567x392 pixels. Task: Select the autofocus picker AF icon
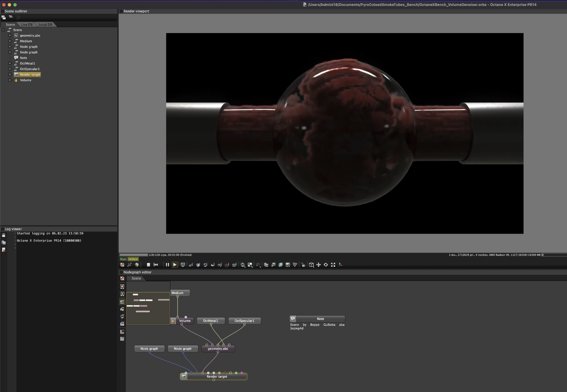[191, 265]
